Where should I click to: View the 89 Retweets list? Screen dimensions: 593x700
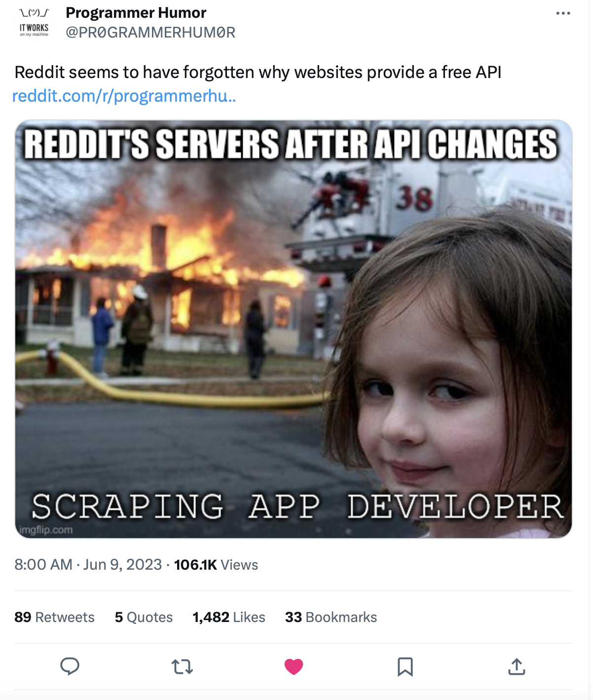[54, 617]
